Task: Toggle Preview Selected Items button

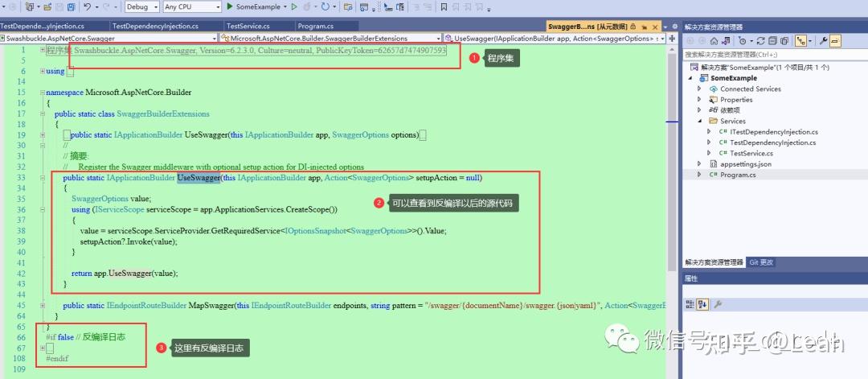Action: pos(835,41)
